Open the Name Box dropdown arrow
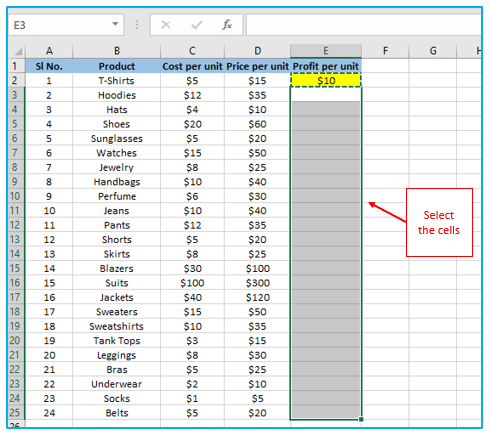 115,24
